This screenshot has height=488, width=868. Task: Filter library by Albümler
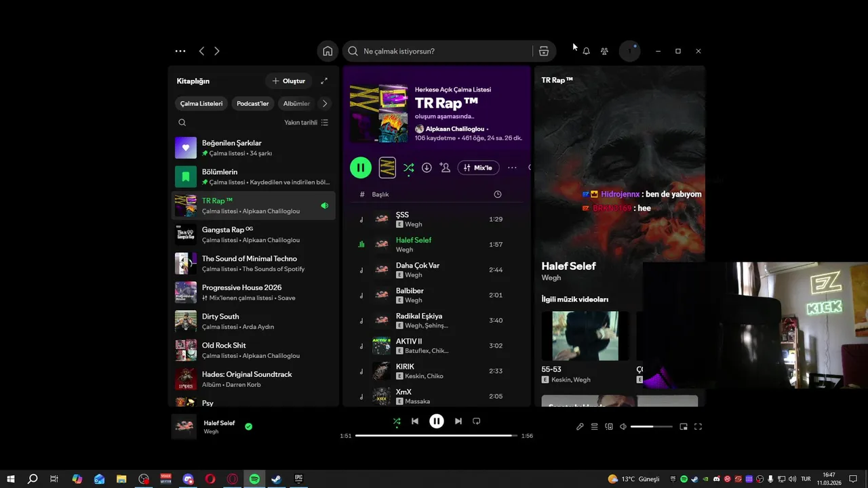coord(296,104)
